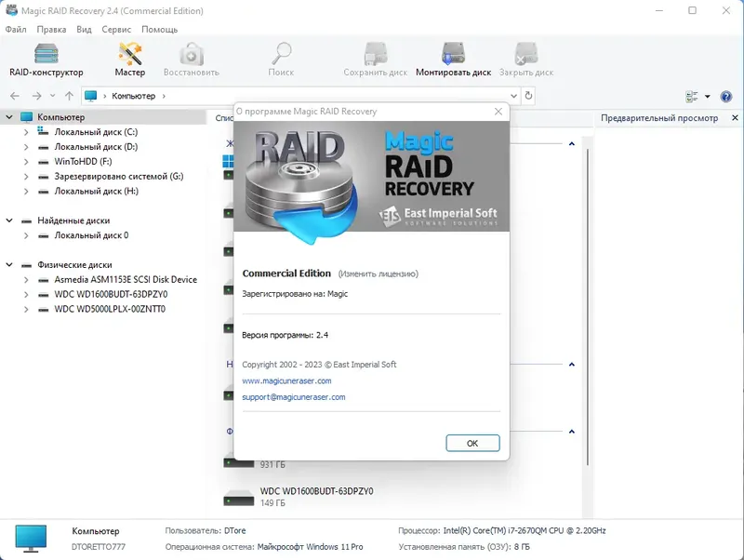The width and height of the screenshot is (744, 560).
Task: Open the RAID-конструктор tool
Action: (x=45, y=58)
